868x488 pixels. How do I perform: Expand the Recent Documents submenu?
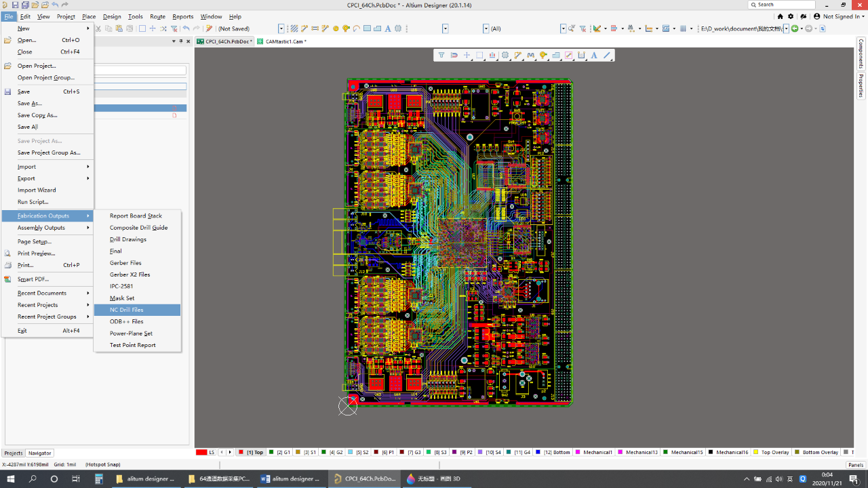click(47, 293)
